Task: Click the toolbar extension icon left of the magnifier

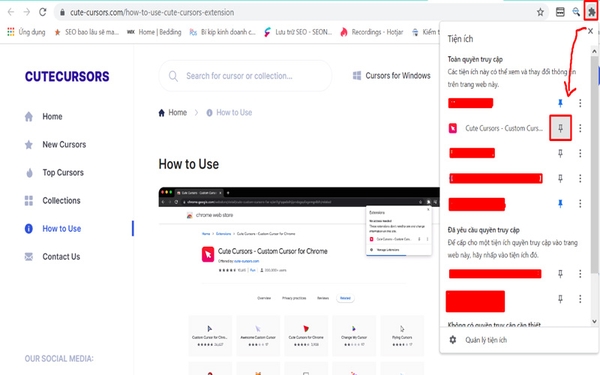Action: (560, 12)
